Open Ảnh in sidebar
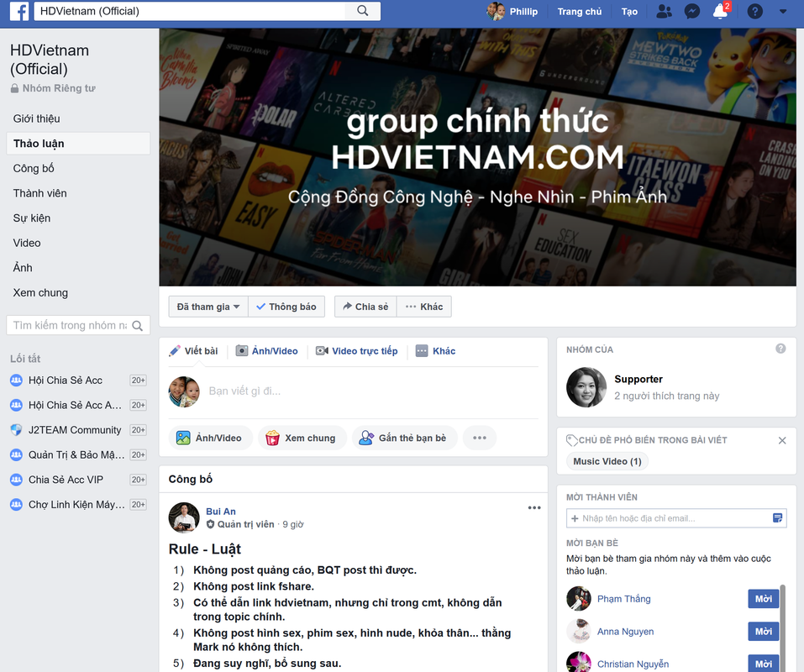 23,268
